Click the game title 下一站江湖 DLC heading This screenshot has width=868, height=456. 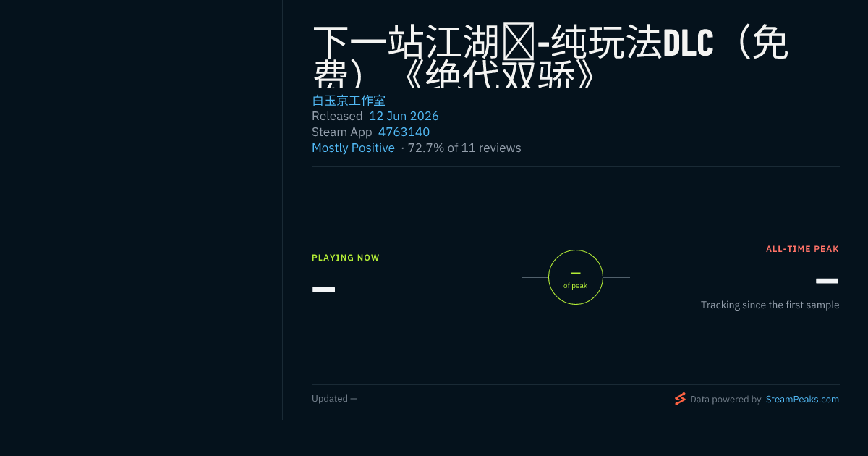(x=550, y=56)
